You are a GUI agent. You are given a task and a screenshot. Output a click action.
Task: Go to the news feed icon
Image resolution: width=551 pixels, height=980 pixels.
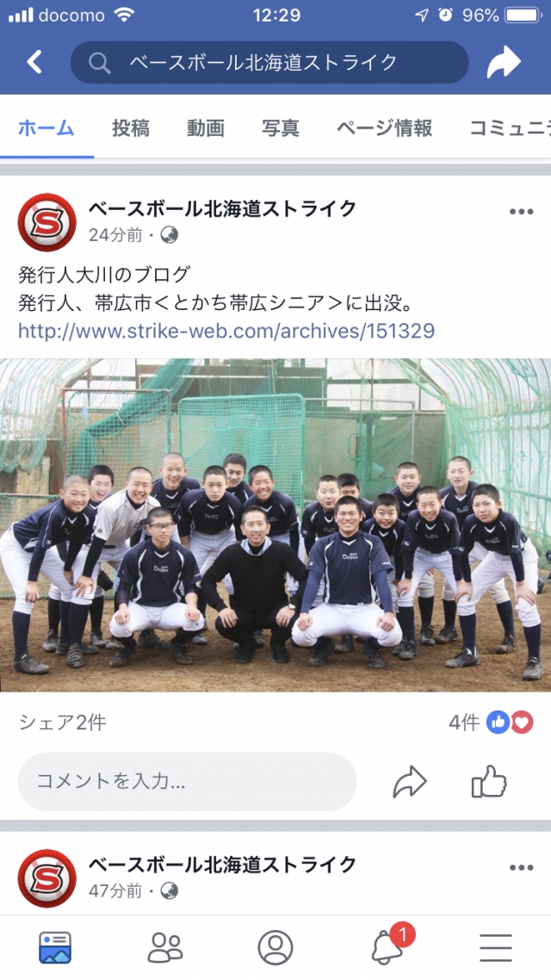pyautogui.click(x=55, y=947)
